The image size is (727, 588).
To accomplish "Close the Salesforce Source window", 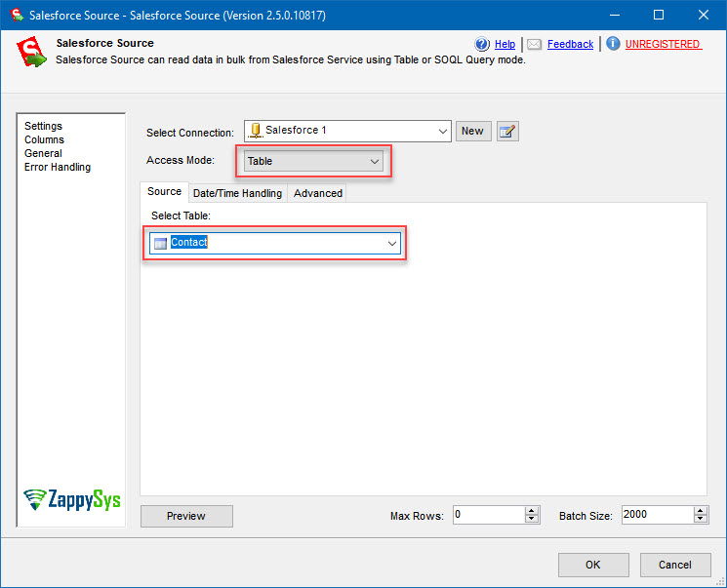I will coord(704,15).
